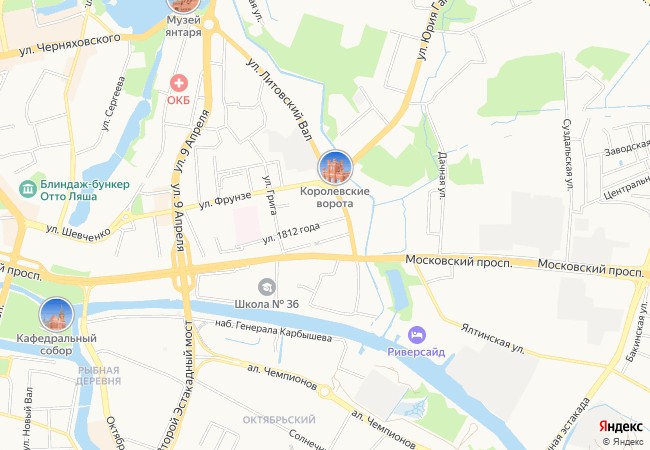Open the Кафедральный собор landmark photo marker

point(57,315)
